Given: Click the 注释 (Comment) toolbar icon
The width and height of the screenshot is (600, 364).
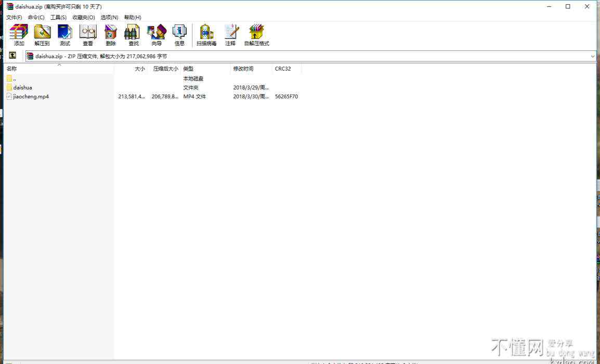Looking at the screenshot, I should pos(230,35).
